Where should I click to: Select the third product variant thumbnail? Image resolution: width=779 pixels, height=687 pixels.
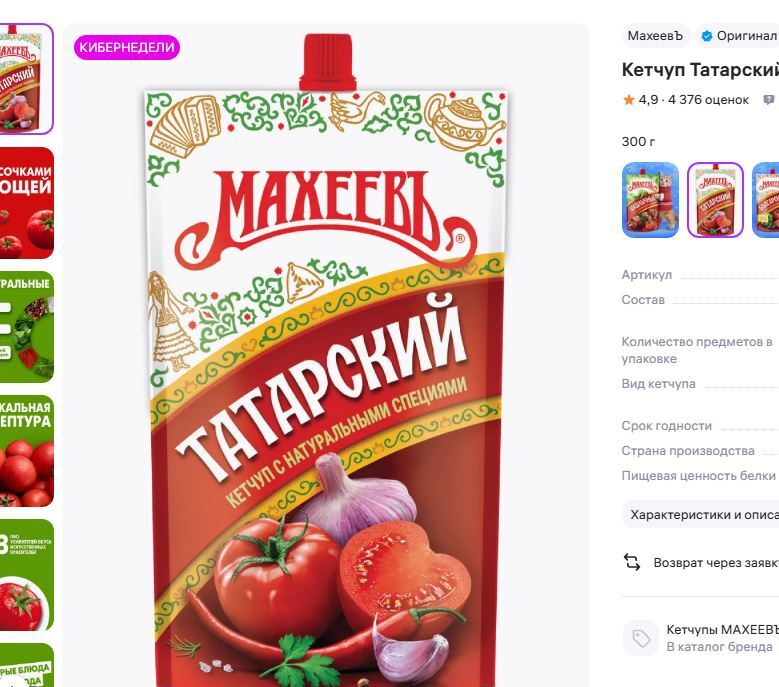pyautogui.click(x=766, y=200)
